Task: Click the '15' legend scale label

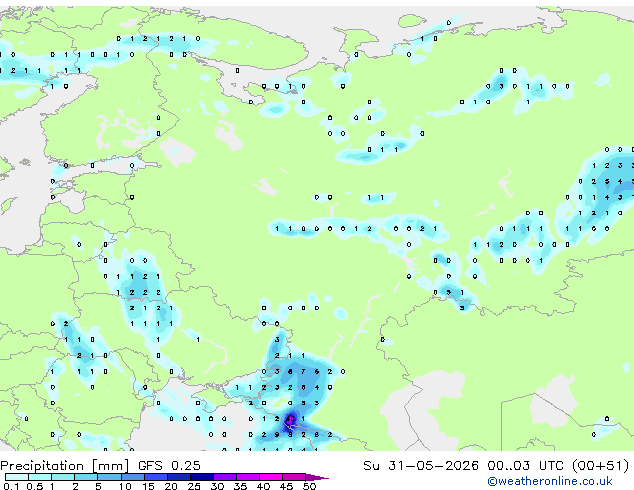Action: point(148,486)
